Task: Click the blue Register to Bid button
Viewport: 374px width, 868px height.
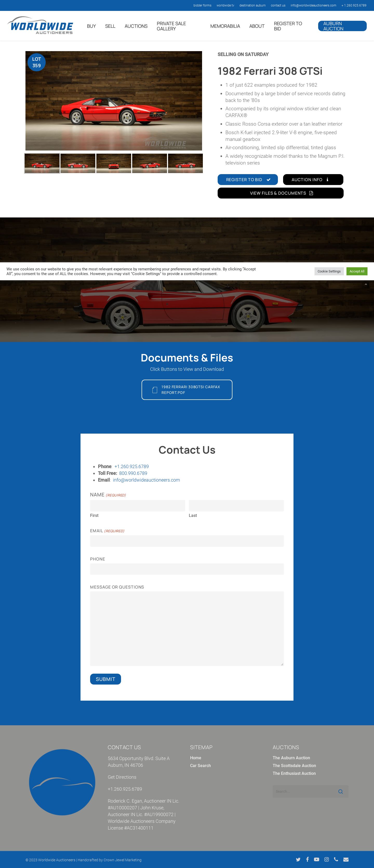Action: click(248, 180)
